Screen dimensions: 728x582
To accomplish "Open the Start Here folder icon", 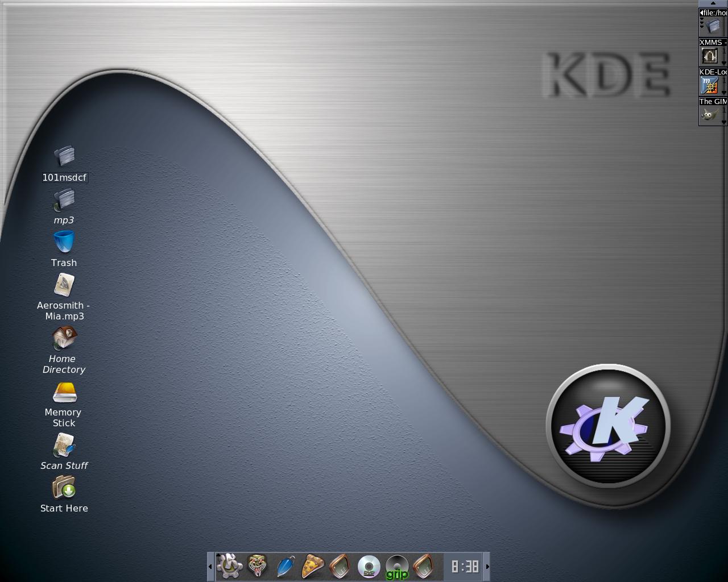I will tap(64, 489).
